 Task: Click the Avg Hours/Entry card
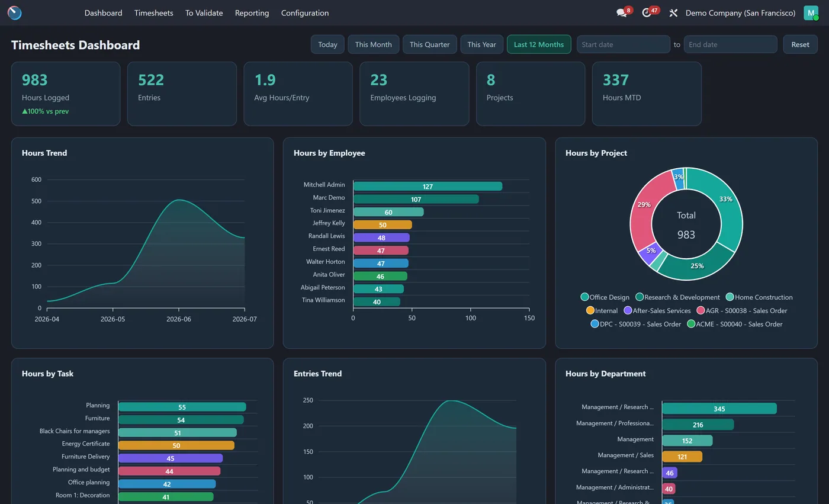[x=298, y=94]
